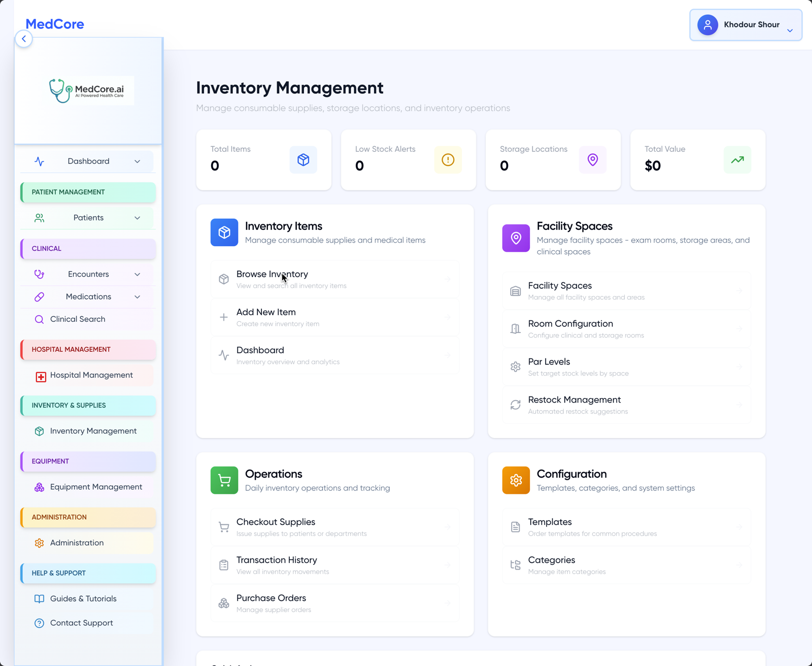
Task: Click the Low Stock Alerts warning icon
Action: pyautogui.click(x=448, y=160)
